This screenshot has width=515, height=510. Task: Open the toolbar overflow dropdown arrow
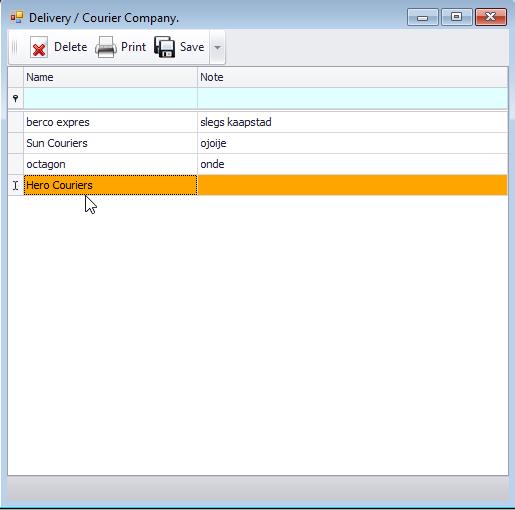(217, 47)
